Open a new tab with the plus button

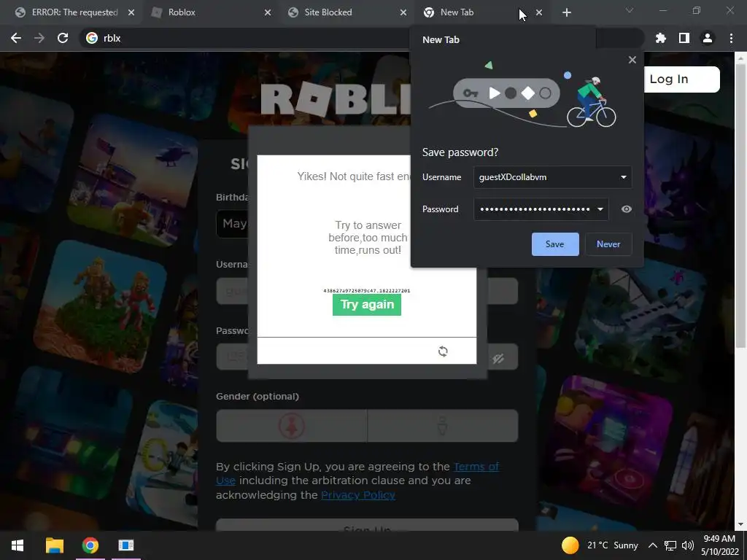point(566,12)
